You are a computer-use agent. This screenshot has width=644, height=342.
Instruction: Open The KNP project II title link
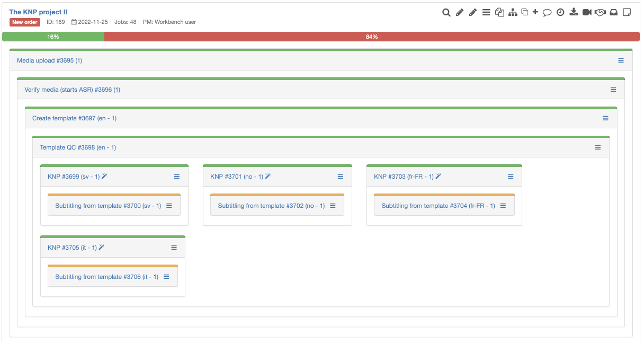coord(38,12)
